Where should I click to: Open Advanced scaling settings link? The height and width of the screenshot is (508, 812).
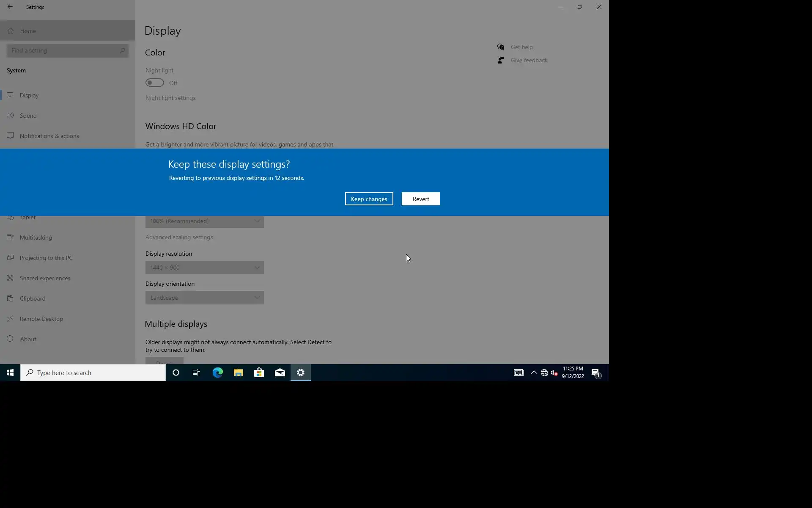point(179,237)
